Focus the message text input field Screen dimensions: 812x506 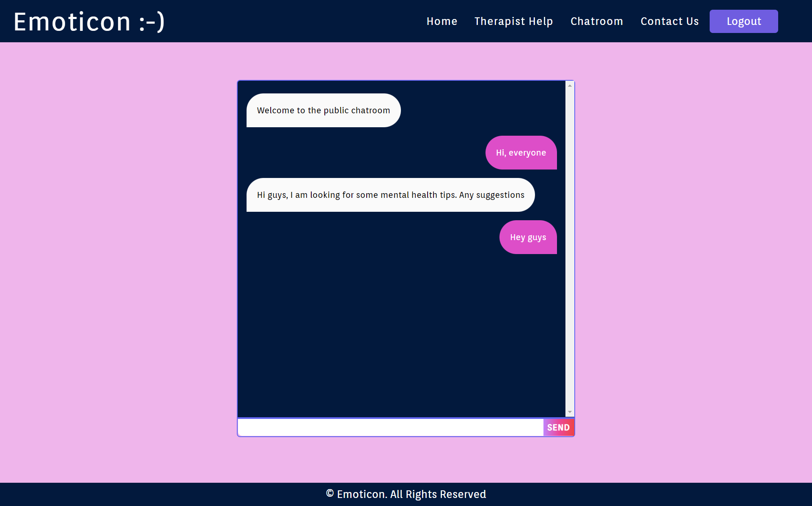(x=390, y=427)
